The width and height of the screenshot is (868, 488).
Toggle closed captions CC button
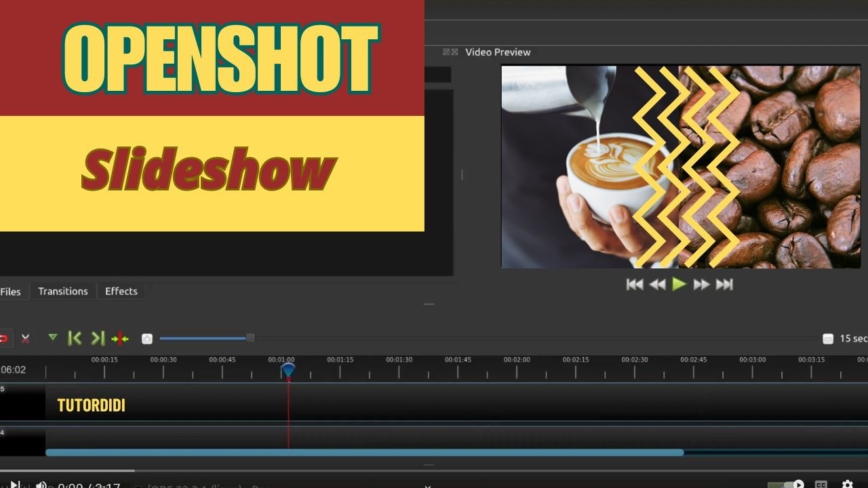pyautogui.click(x=821, y=484)
